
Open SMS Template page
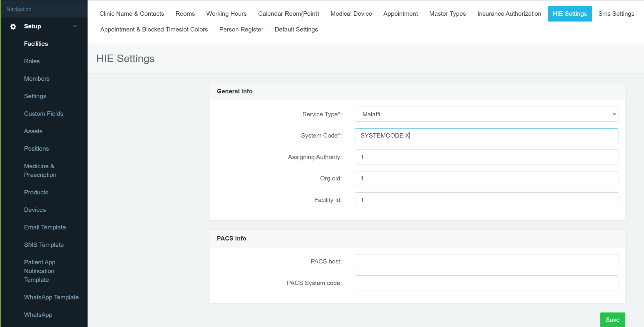44,245
